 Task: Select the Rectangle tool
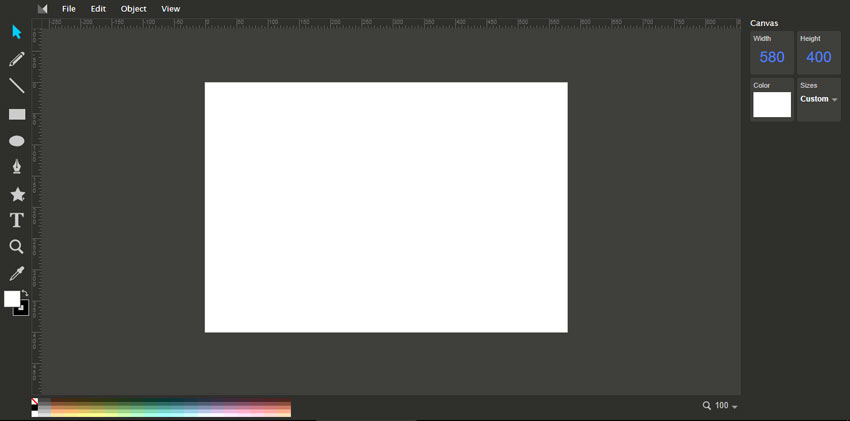[x=17, y=114]
